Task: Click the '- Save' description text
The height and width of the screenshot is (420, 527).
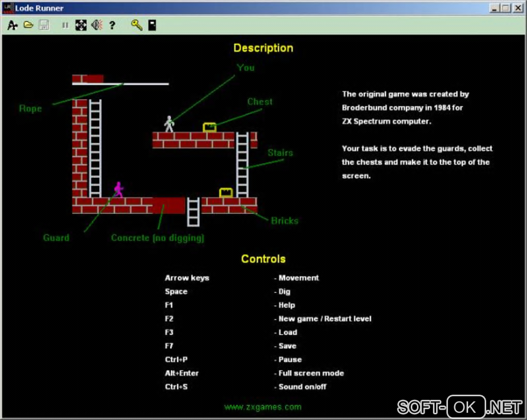Action: pos(285,346)
